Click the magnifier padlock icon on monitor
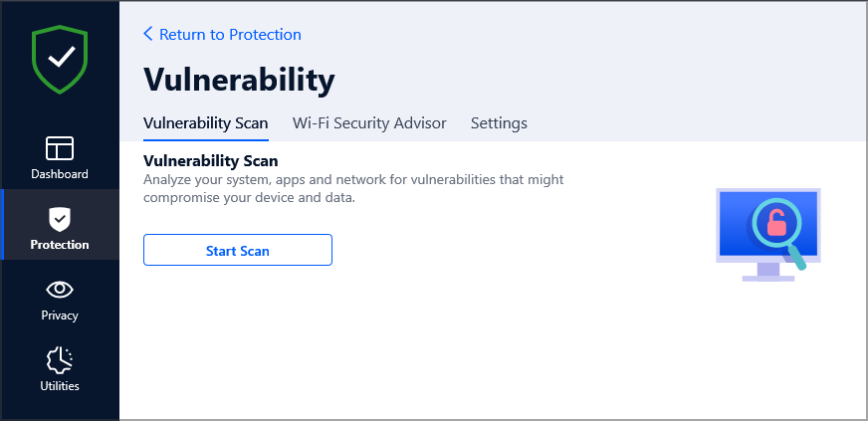Image resolution: width=868 pixels, height=421 pixels. [778, 227]
